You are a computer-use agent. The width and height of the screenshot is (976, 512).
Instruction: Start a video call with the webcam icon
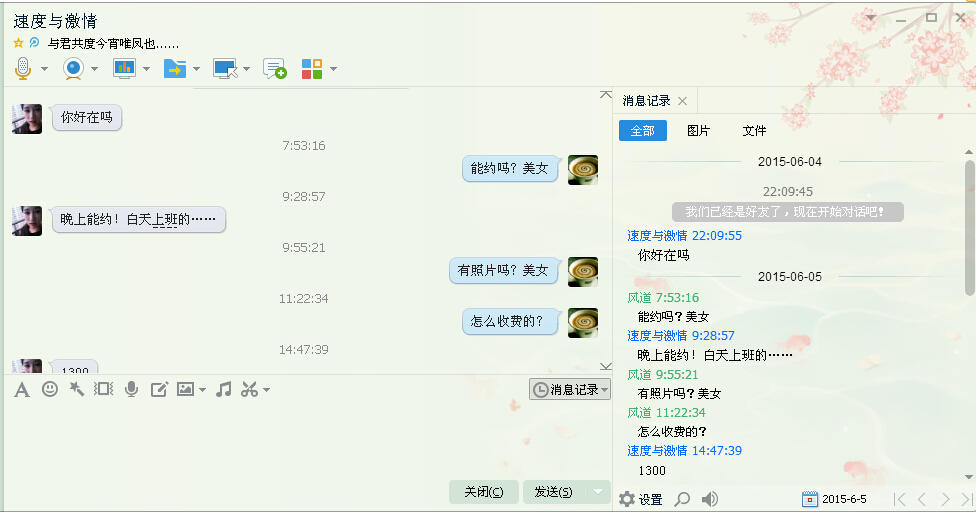pyautogui.click(x=73, y=69)
